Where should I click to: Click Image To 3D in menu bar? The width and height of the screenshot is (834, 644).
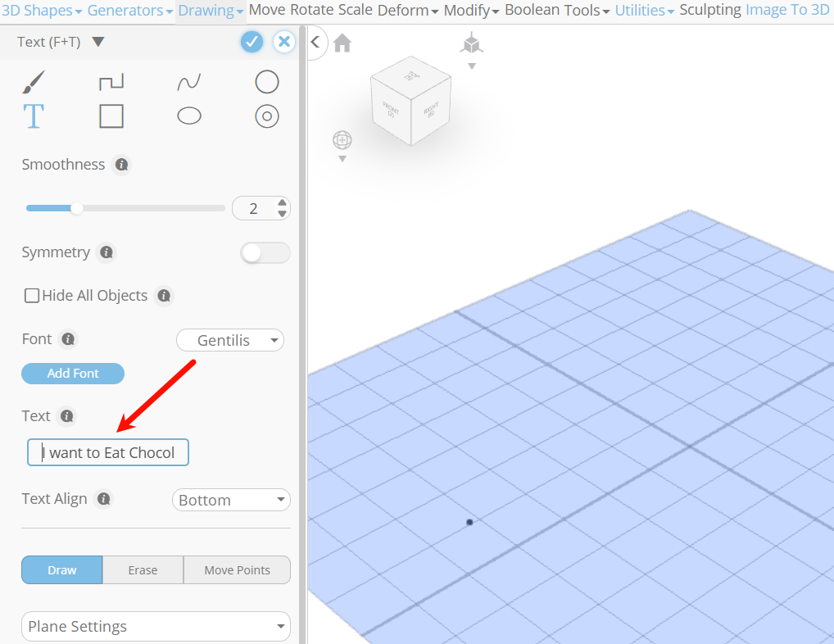pos(787,10)
